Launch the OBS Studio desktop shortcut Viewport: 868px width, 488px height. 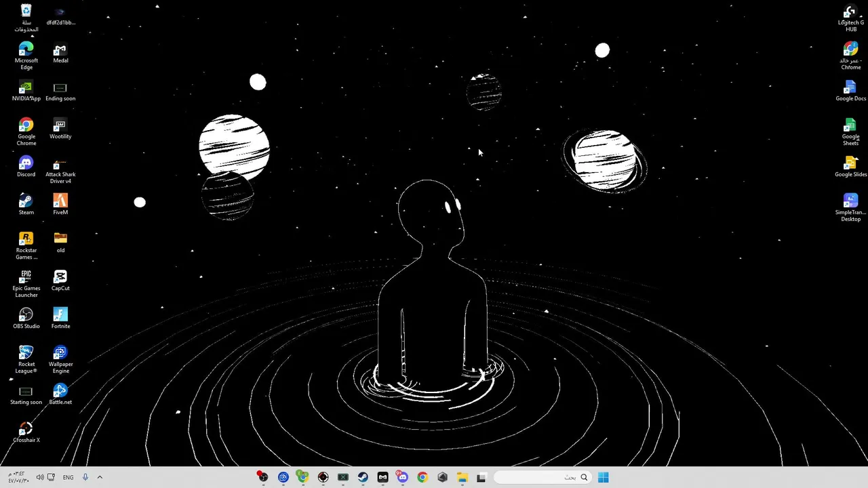tap(26, 319)
